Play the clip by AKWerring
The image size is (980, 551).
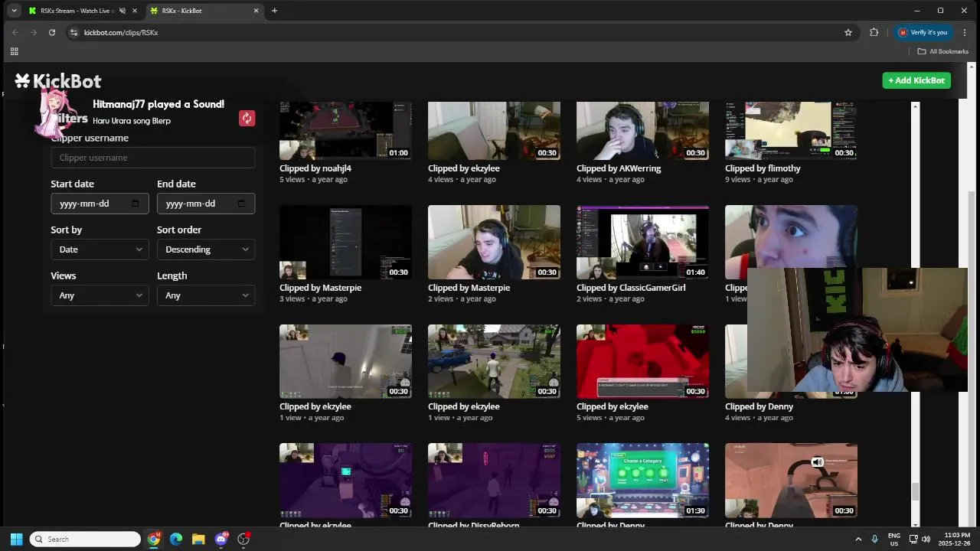click(642, 131)
